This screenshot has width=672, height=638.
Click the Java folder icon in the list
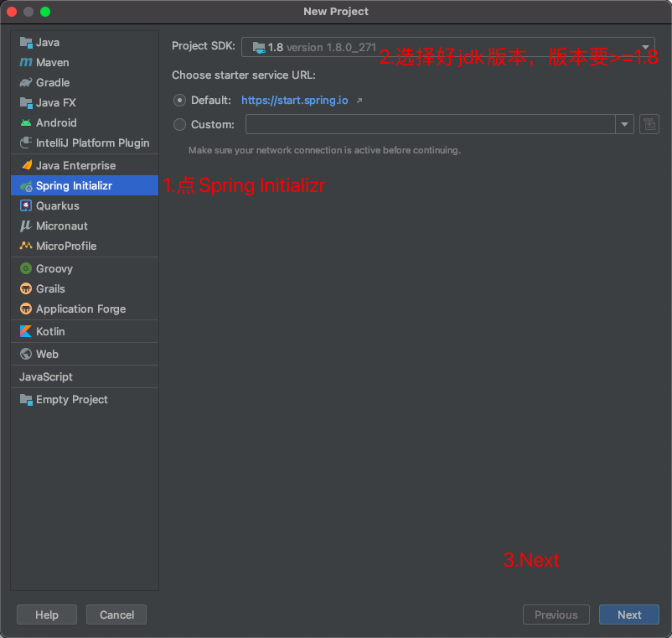coord(26,43)
